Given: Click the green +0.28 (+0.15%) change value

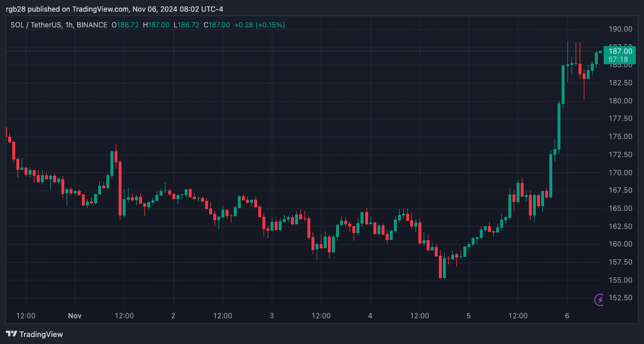Looking at the screenshot, I should point(259,25).
